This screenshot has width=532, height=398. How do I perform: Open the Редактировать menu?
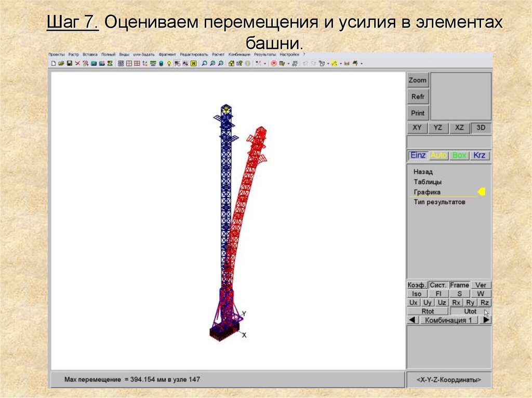click(x=194, y=54)
